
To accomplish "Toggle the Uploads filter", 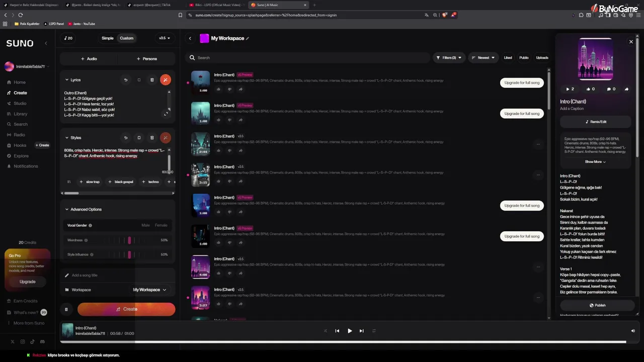I will pos(542,58).
